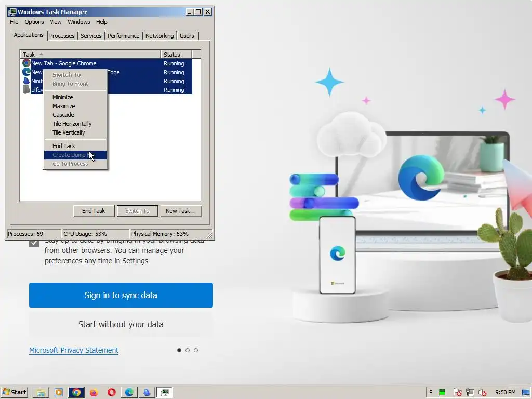Choose Minimize from the context menu

click(x=75, y=97)
